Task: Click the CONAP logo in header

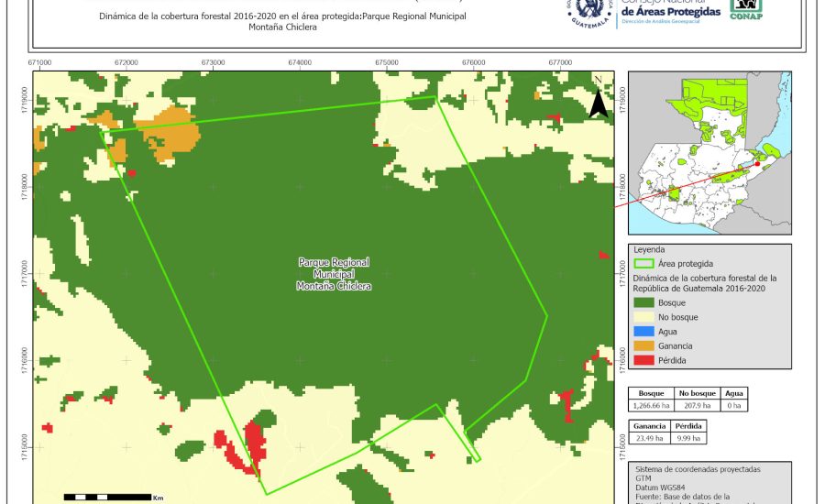Action: 745,8
